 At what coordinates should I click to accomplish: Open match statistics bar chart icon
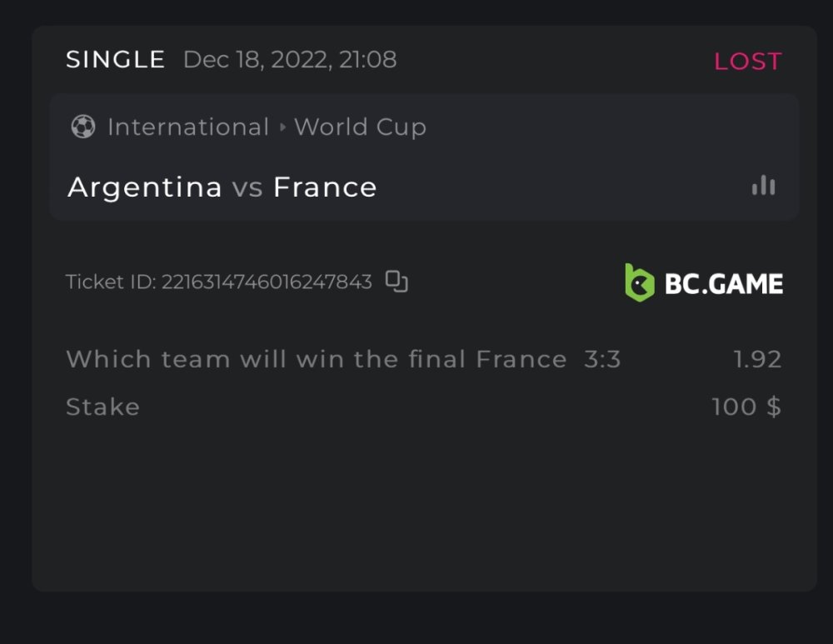pos(763,186)
